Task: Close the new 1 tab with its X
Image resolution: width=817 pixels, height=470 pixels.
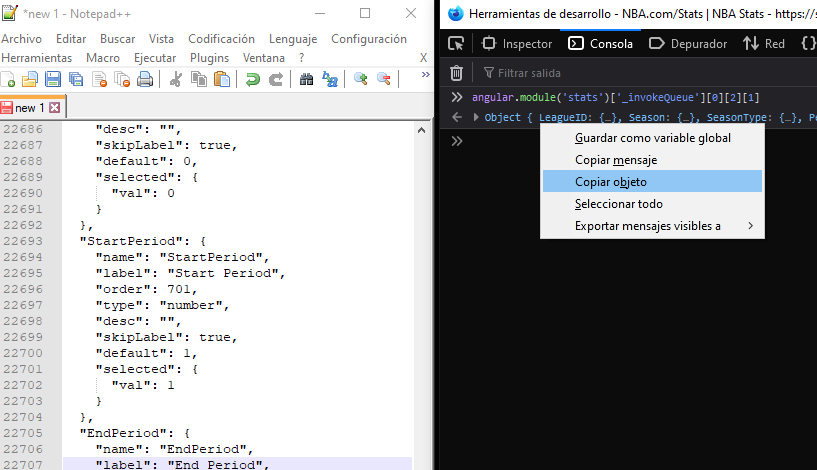Action: [55, 108]
